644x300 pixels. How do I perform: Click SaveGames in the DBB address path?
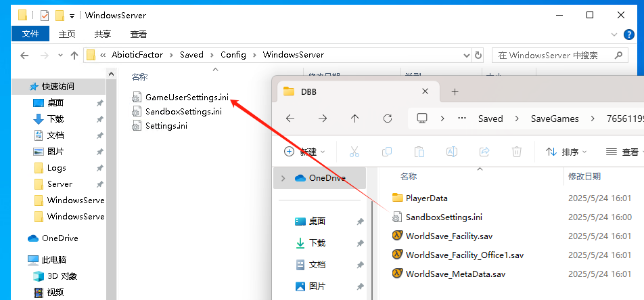coord(555,119)
